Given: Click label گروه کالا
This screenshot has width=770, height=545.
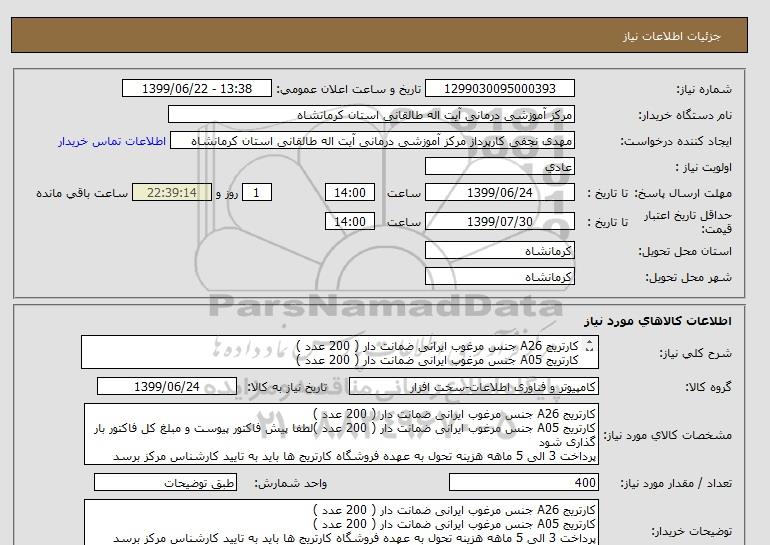Looking at the screenshot, I should point(708,387).
